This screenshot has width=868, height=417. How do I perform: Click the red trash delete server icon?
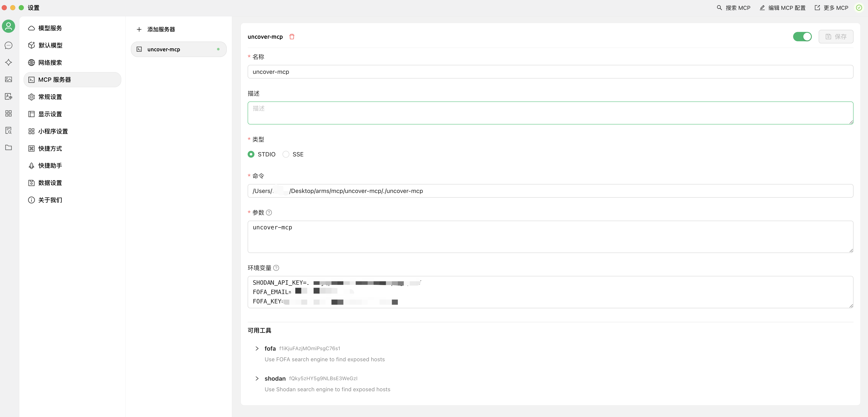click(x=292, y=37)
